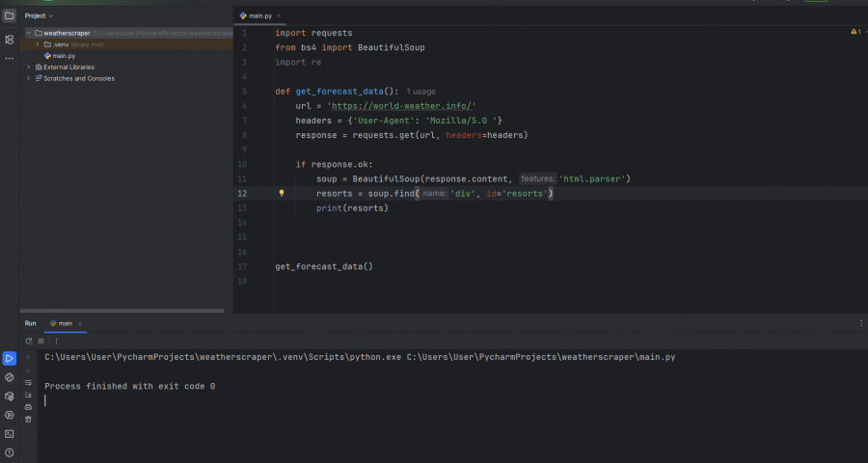Open the Python Console sidebar icon
Screen dimensions: 868x463
(10, 378)
